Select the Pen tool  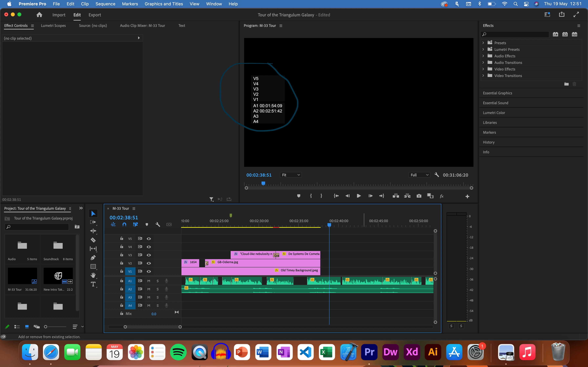point(93,258)
